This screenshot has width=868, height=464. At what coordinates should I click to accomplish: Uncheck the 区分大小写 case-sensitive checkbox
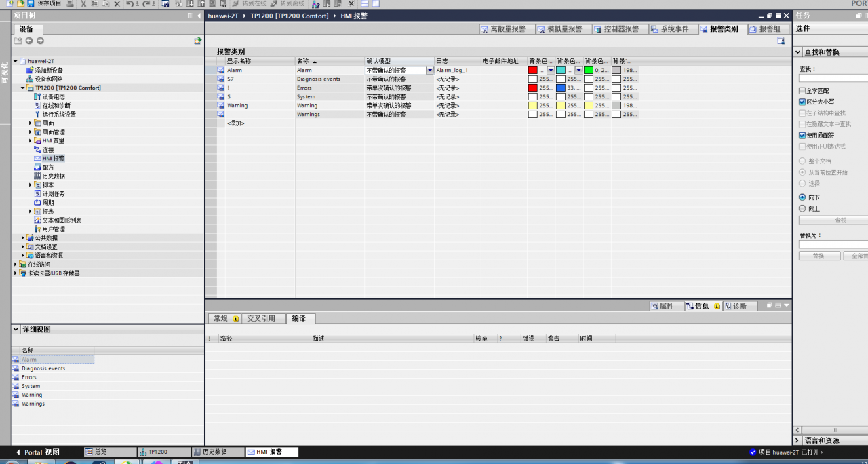pyautogui.click(x=803, y=102)
